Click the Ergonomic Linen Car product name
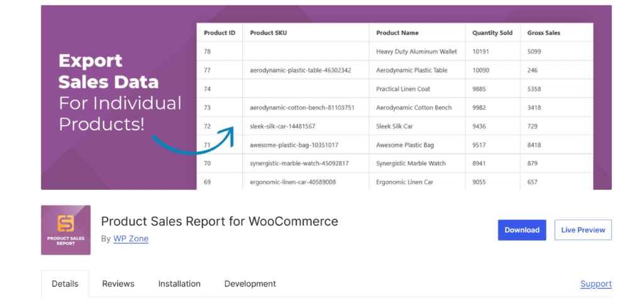644x308 pixels. [404, 182]
